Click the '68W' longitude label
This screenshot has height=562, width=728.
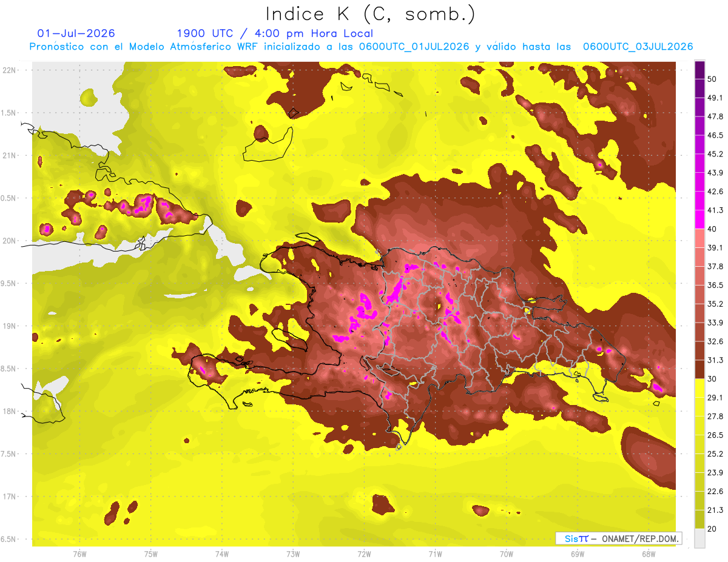click(x=649, y=554)
